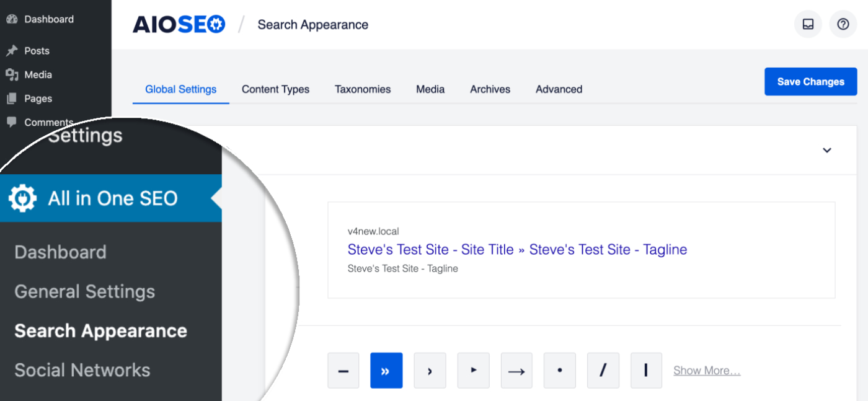Click the Pages icon in sidebar

[12, 99]
